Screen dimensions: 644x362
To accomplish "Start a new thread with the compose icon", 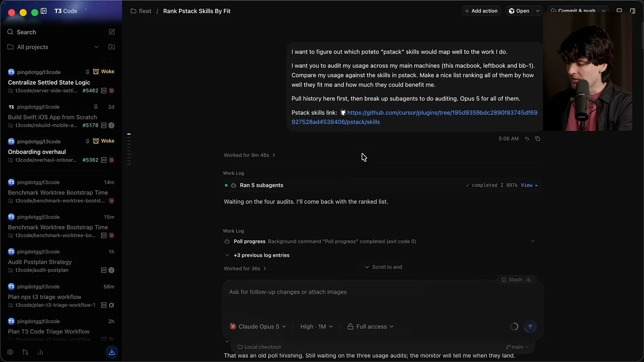I will [112, 32].
